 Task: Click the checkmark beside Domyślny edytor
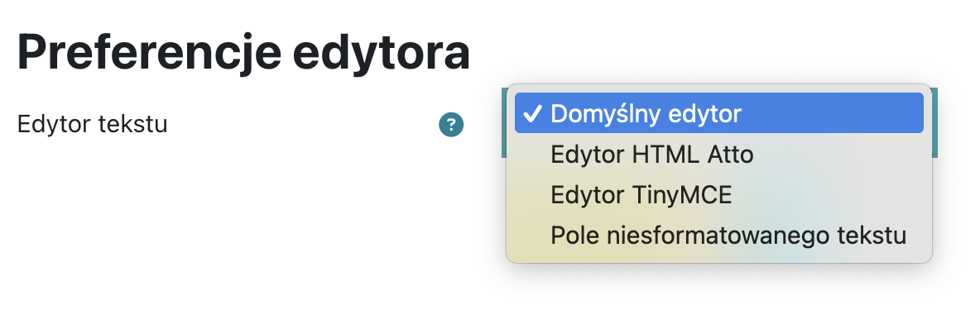tap(532, 113)
